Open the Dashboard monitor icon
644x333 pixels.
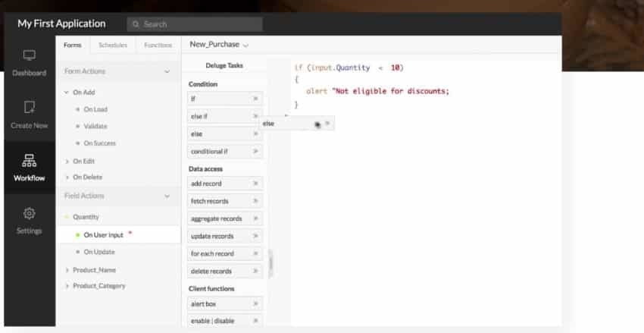point(30,56)
